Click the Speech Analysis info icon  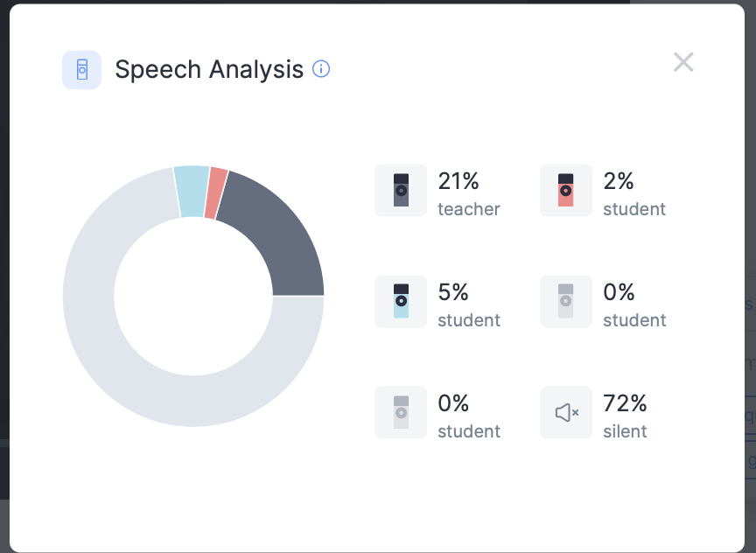(321, 69)
